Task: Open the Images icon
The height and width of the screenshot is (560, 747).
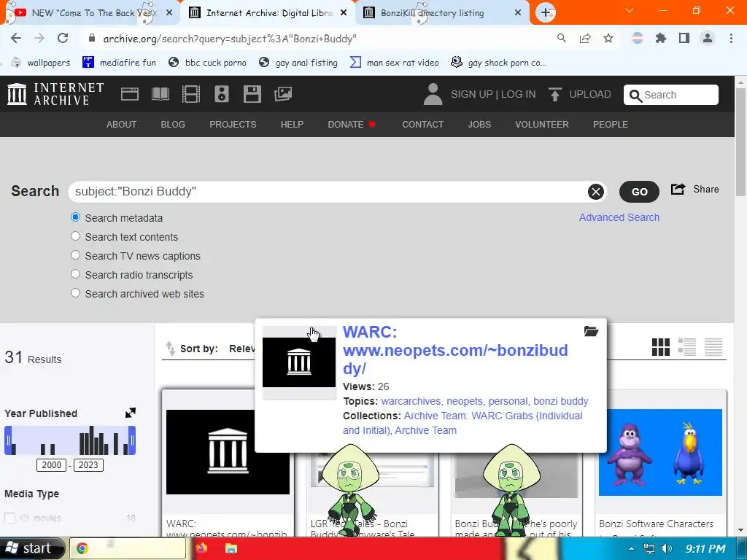Action: 282,94
